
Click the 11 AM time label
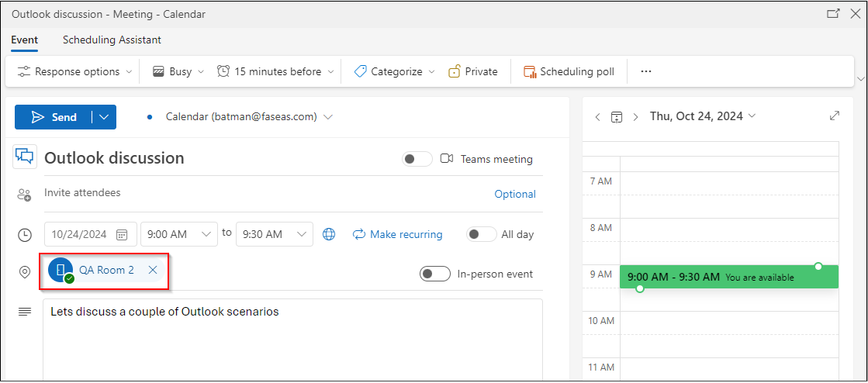601,367
